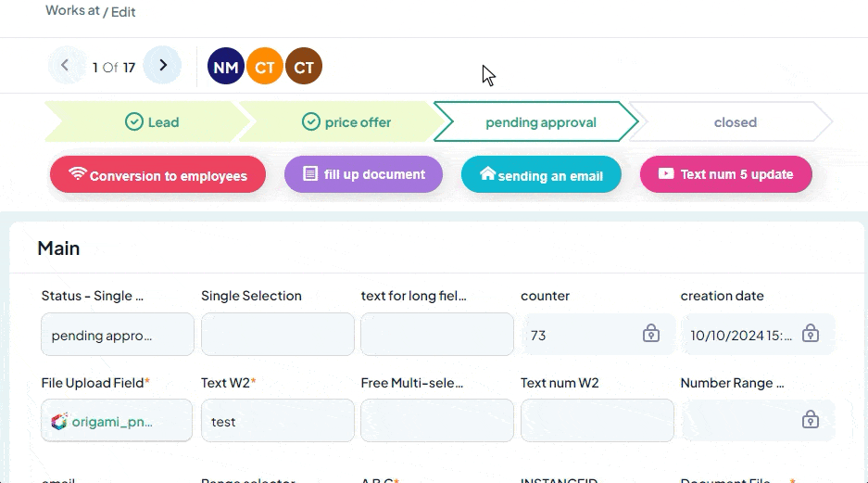Go to the next record arrow
The image size is (868, 483).
coord(163,66)
